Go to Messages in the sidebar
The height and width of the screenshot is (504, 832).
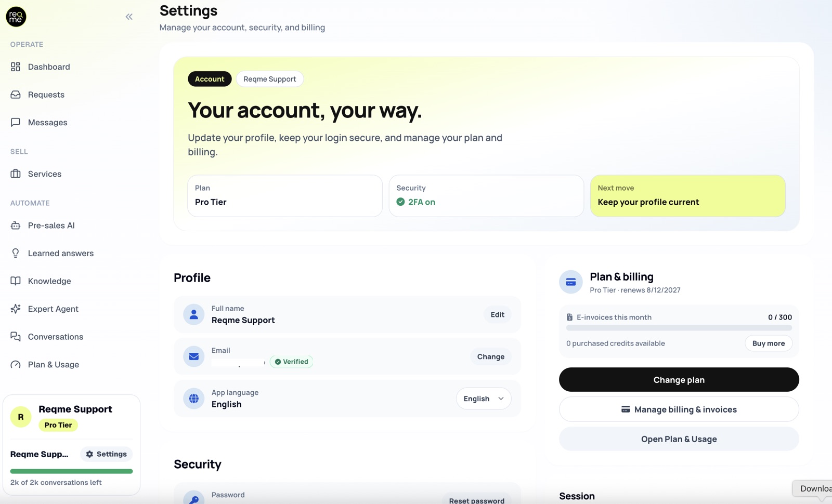click(48, 122)
